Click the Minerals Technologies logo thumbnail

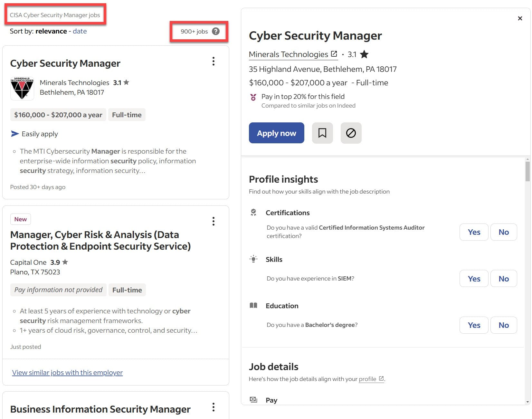(x=22, y=88)
